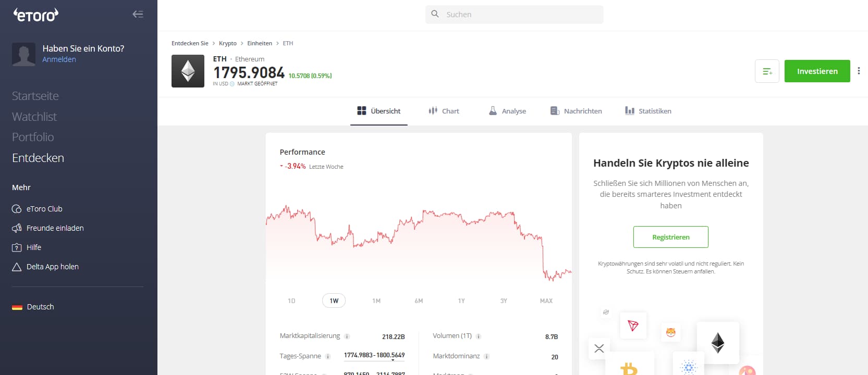
Task: Click the Ethereum coin tile
Action: (718, 343)
